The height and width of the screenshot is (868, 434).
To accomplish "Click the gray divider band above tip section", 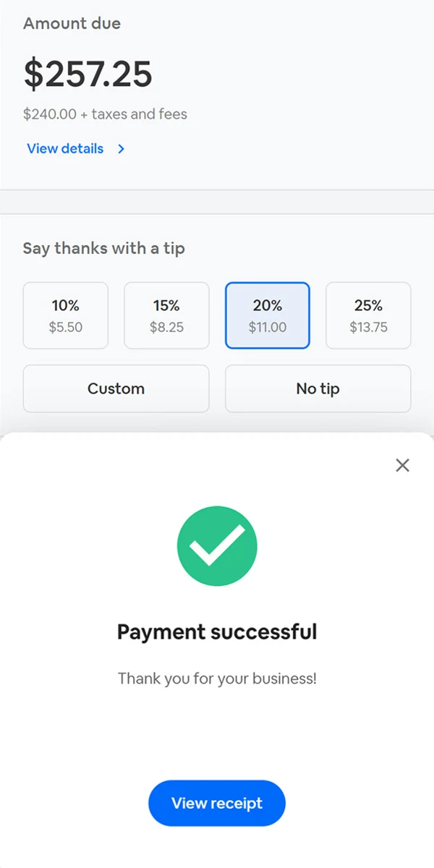I will [217, 202].
